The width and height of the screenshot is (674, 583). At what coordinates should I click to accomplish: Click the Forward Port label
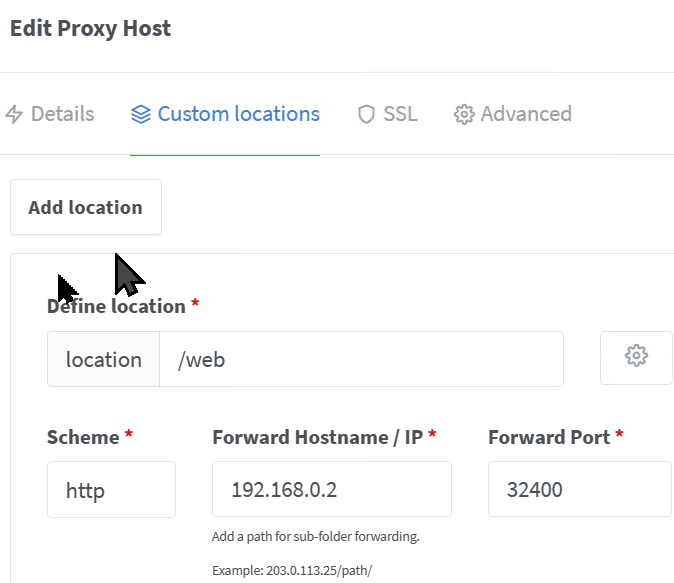pyautogui.click(x=549, y=437)
